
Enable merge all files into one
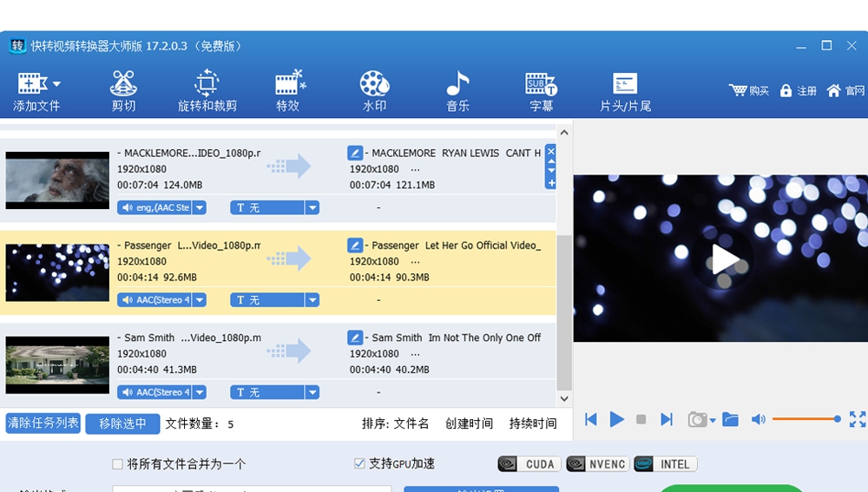coord(117,464)
